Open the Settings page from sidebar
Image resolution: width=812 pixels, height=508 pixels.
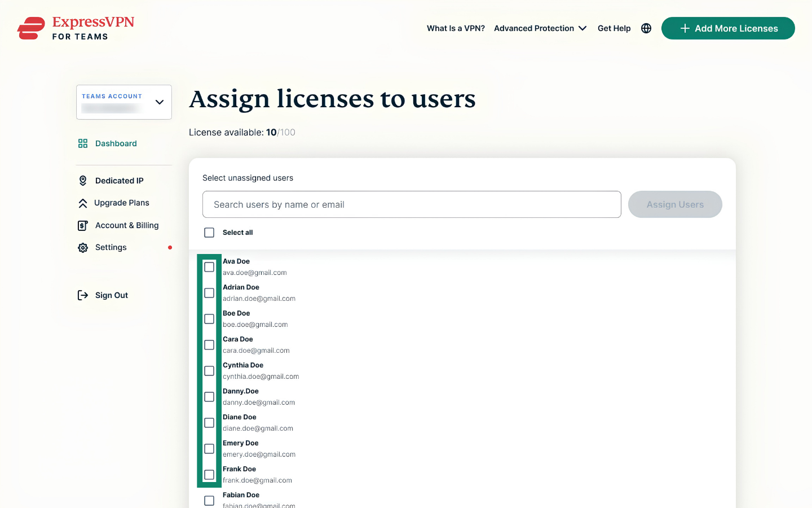[x=111, y=247]
